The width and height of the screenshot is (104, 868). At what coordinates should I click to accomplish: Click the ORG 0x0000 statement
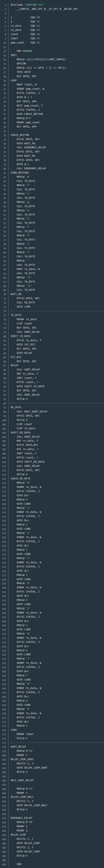(25, 51)
